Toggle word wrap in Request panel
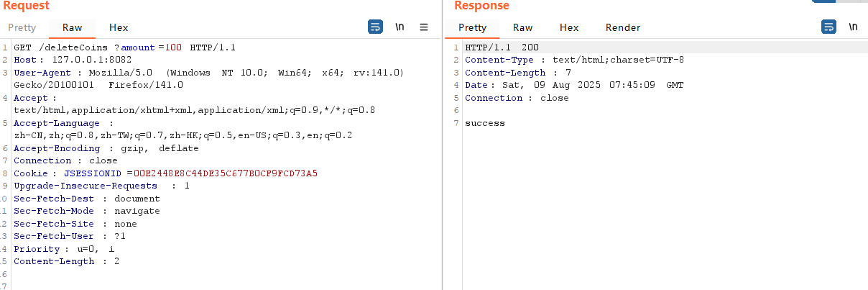The width and height of the screenshot is (868, 290). [375, 27]
